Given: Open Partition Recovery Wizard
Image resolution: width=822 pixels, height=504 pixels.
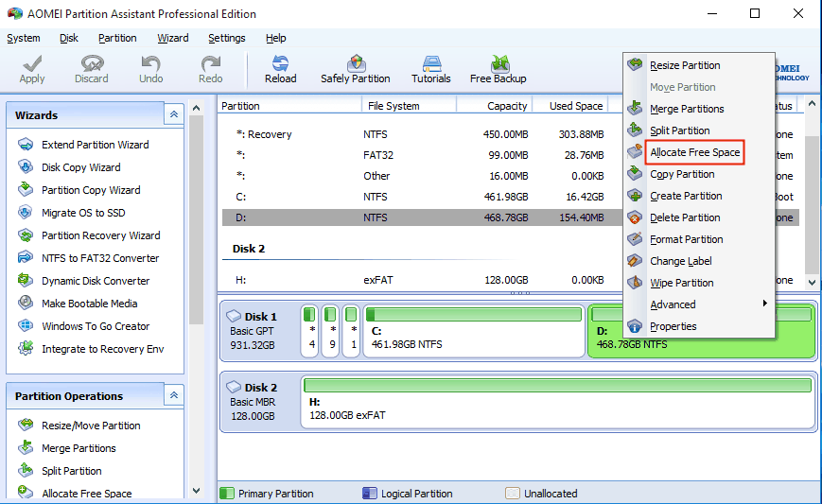Looking at the screenshot, I should pos(101,235).
